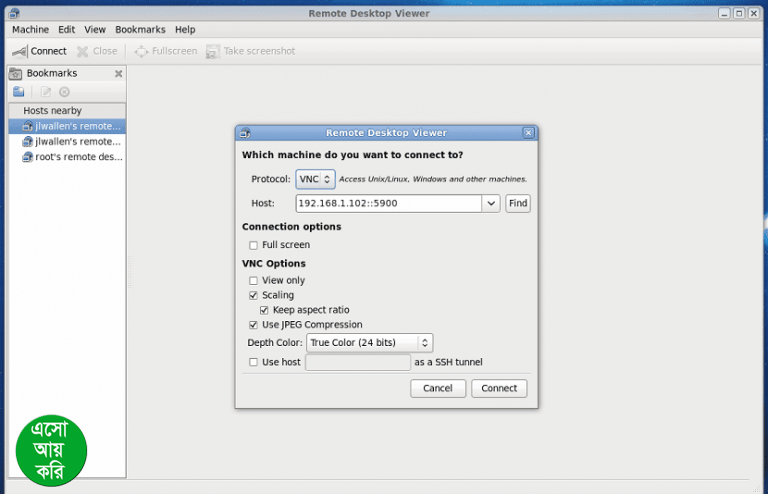
Task: Disable the Keep aspect ratio checkbox
Action: pyautogui.click(x=265, y=310)
